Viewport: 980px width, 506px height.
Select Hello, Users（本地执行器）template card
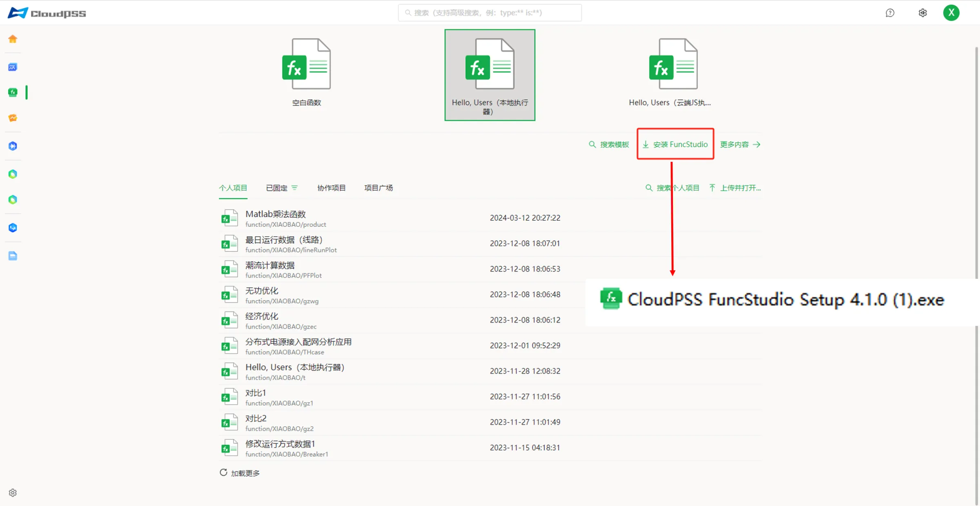coord(490,75)
